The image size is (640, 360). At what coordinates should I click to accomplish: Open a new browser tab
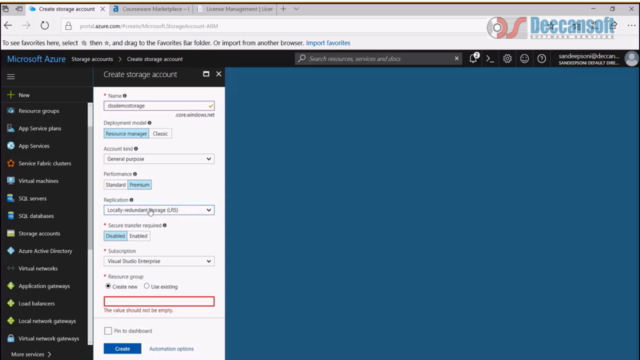pos(283,9)
